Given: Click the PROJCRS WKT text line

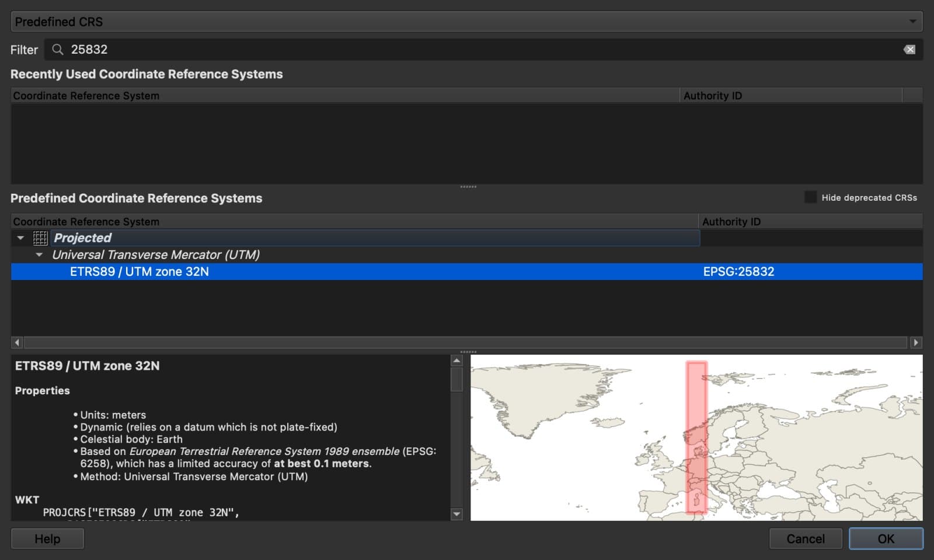Looking at the screenshot, I should point(141,513).
